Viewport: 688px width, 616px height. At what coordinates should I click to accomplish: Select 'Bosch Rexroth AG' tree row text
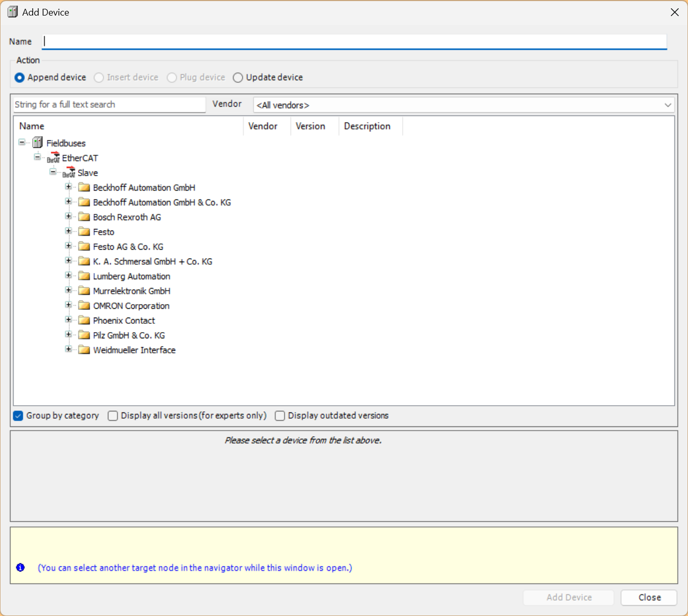click(127, 218)
